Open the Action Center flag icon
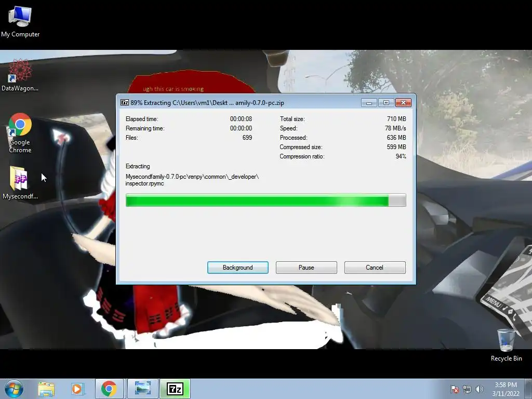 (455, 389)
